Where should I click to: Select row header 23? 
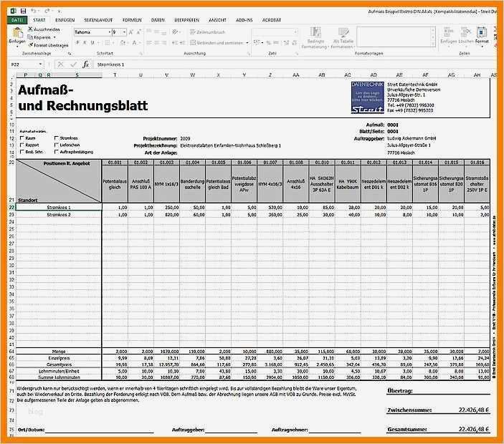[11, 214]
